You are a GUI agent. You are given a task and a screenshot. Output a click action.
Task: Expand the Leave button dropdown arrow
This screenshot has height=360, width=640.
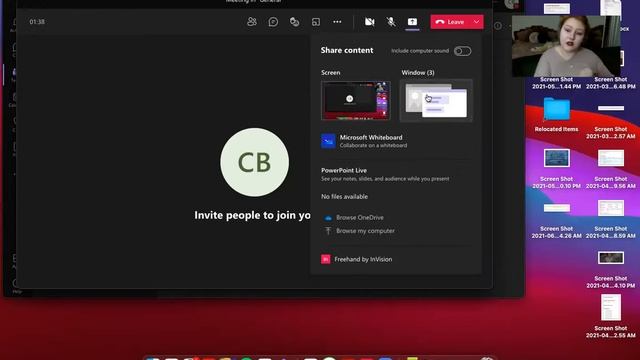point(476,22)
